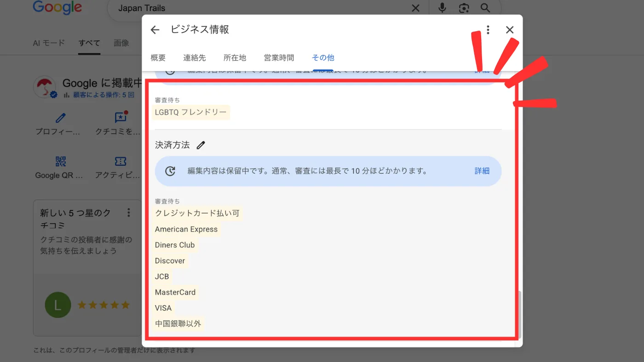Open the 画像 search tab
The image size is (644, 362).
pyautogui.click(x=121, y=43)
